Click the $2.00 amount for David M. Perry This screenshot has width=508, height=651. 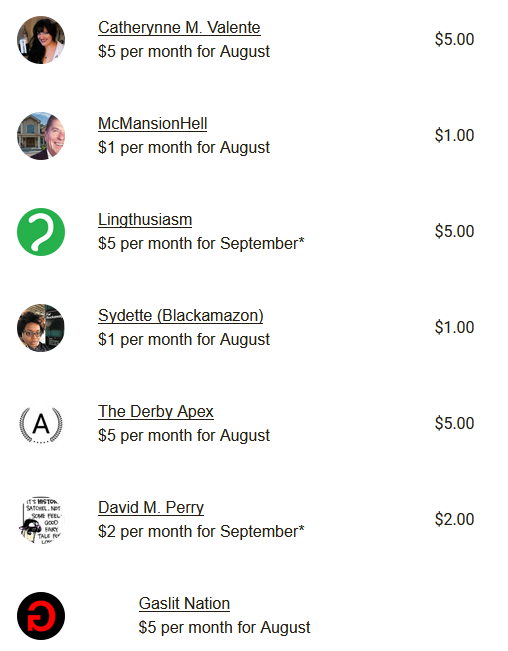pos(454,519)
